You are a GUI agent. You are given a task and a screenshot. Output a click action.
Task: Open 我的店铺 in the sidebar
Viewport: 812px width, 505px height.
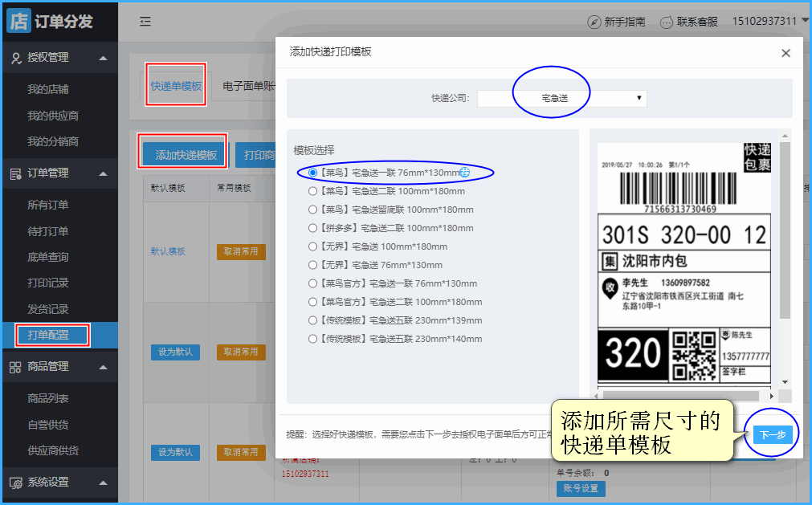(x=48, y=89)
